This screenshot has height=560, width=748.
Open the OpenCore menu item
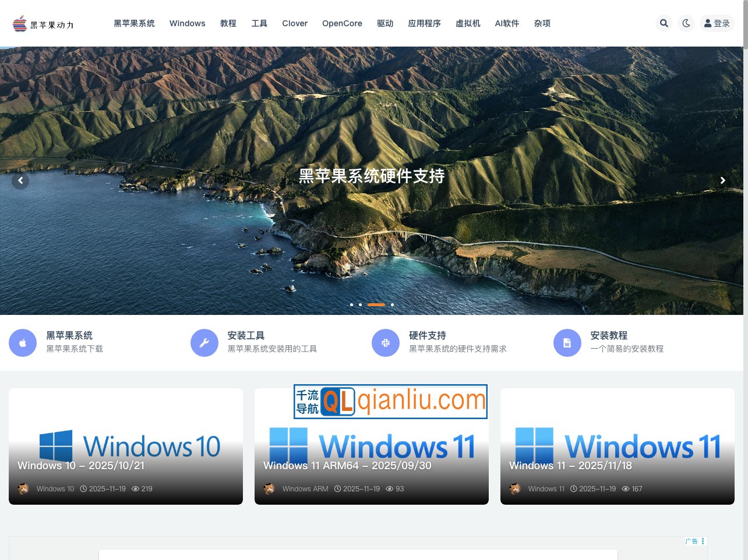click(342, 23)
